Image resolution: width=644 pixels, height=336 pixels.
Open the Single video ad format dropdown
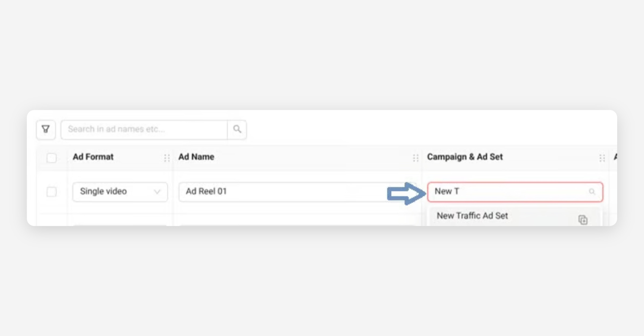(x=120, y=192)
